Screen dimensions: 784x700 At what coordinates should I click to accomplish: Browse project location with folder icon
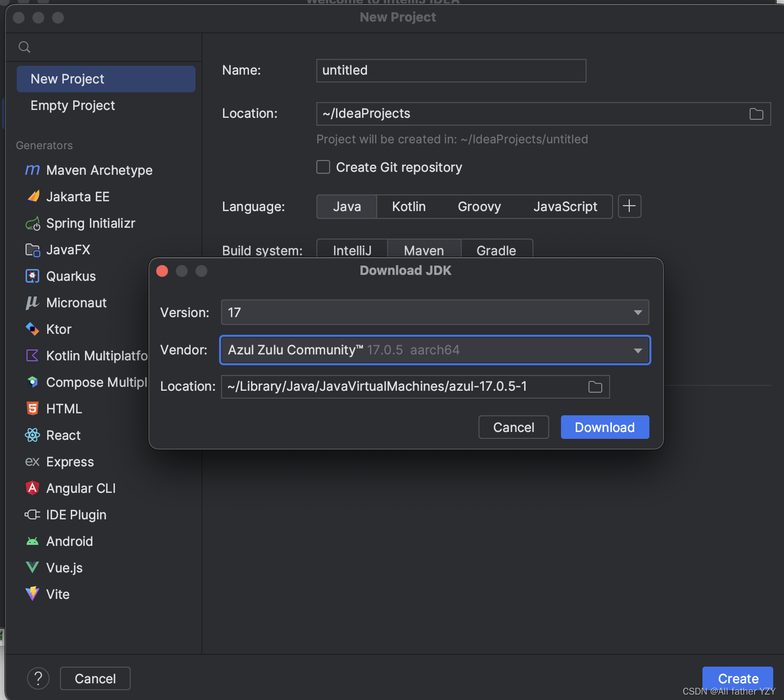pos(756,114)
